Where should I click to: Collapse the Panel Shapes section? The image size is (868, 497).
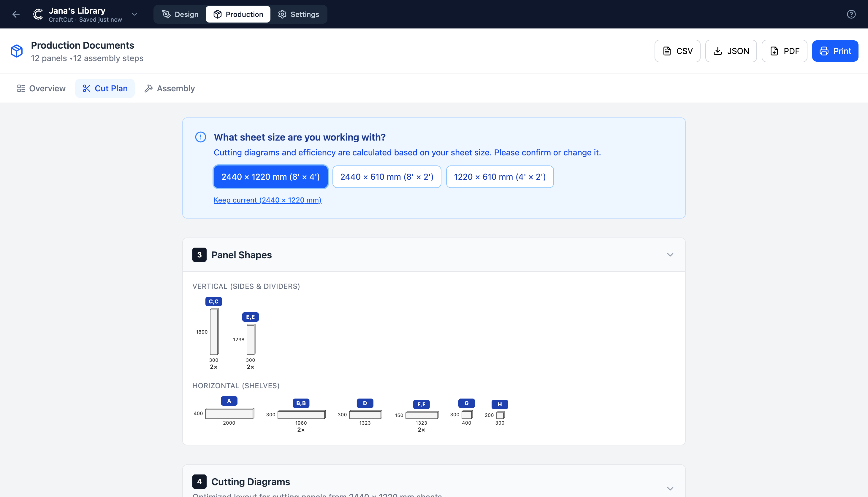[670, 254]
